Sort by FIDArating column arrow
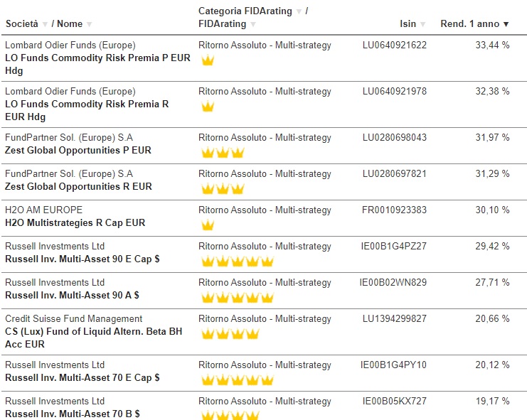This screenshot has height=420, width=527. [253, 24]
